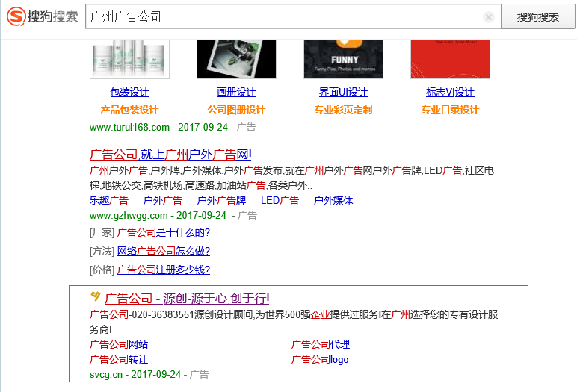
Task: Click the orange 产品包装设计 text
Action: [129, 110]
